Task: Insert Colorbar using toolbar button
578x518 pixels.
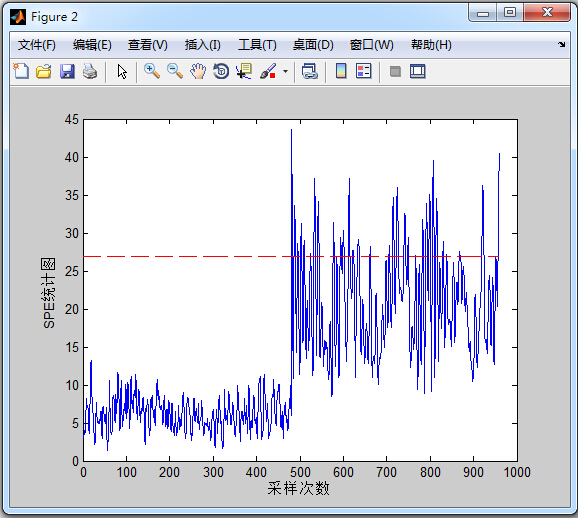Action: point(341,71)
